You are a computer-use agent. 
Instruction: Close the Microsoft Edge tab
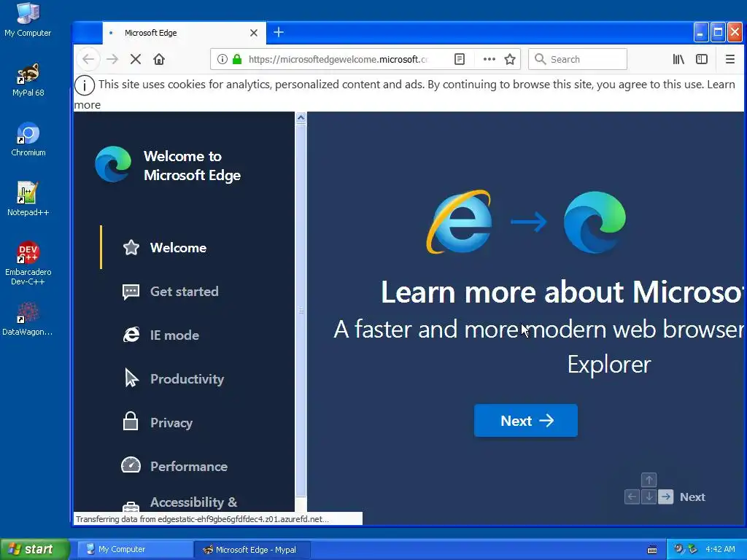[x=254, y=33]
